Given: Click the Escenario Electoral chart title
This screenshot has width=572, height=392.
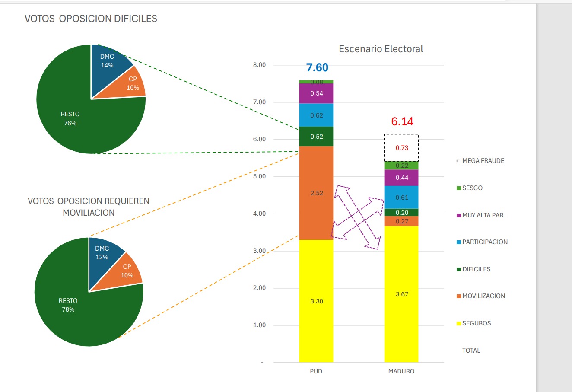Looking at the screenshot, I should click(381, 49).
